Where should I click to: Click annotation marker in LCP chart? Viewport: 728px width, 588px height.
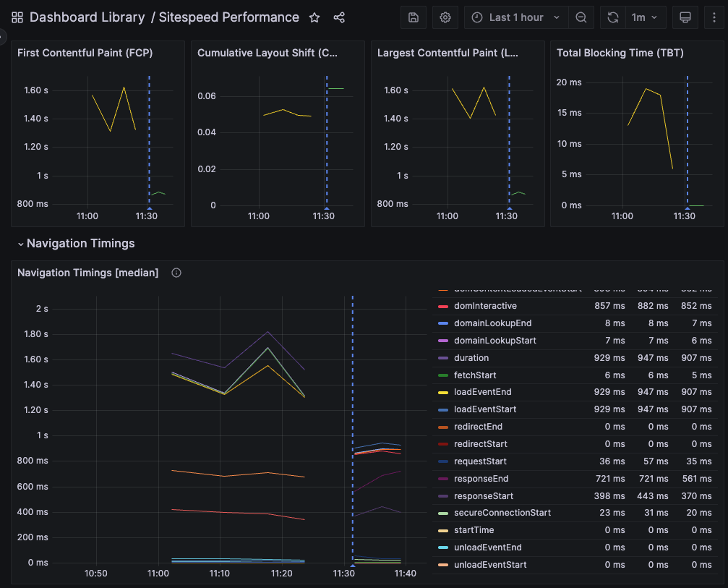510,208
